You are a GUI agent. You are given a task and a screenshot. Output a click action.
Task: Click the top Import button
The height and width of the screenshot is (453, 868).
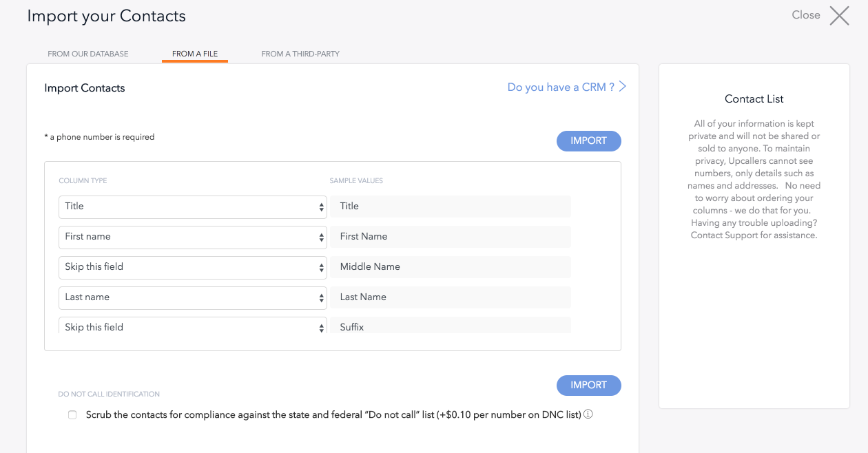coord(588,141)
